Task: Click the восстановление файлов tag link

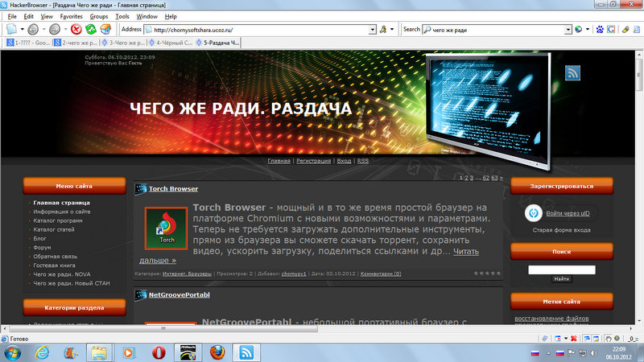Action: coord(551,319)
